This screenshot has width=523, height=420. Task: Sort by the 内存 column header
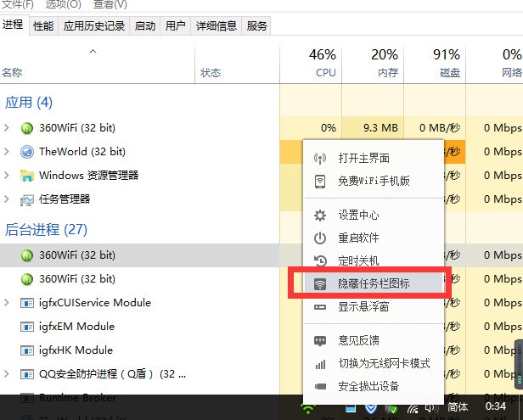(x=373, y=64)
